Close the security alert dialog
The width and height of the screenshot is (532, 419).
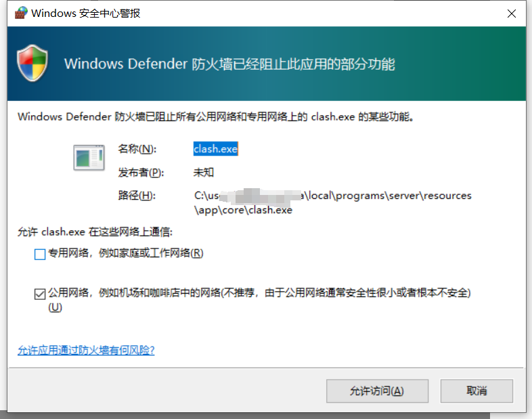[511, 14]
